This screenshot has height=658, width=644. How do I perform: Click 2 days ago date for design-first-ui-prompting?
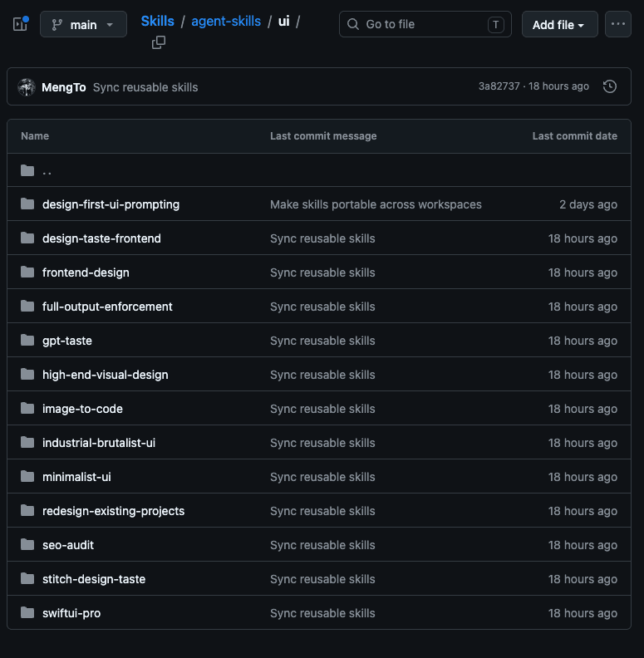[588, 204]
